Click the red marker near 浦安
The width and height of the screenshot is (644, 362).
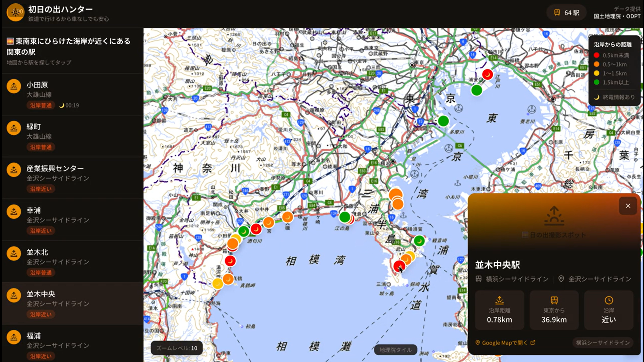[x=487, y=74]
